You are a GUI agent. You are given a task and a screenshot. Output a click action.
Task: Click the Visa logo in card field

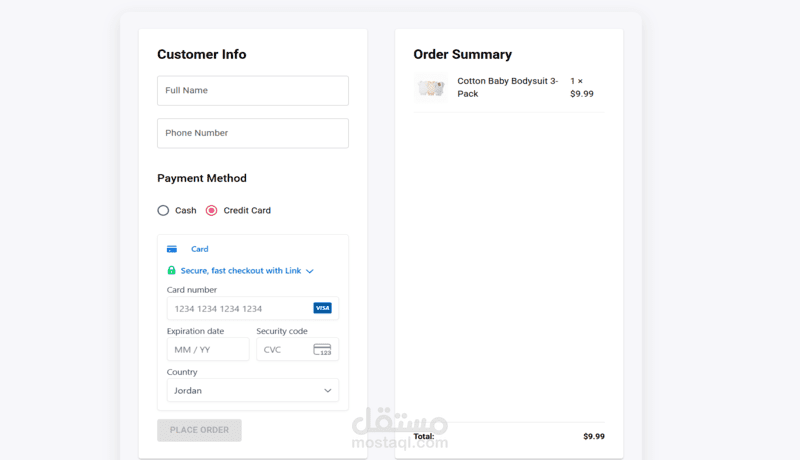point(322,308)
